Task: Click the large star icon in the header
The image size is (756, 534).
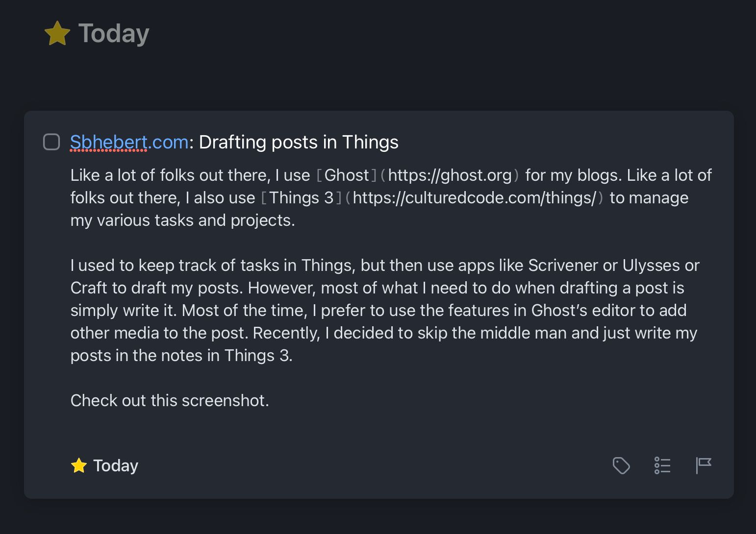Action: click(x=57, y=33)
